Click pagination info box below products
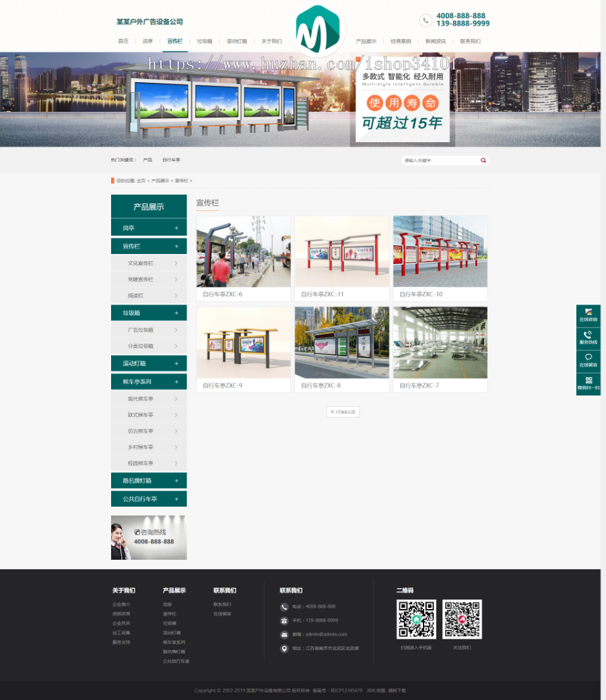 [343, 412]
